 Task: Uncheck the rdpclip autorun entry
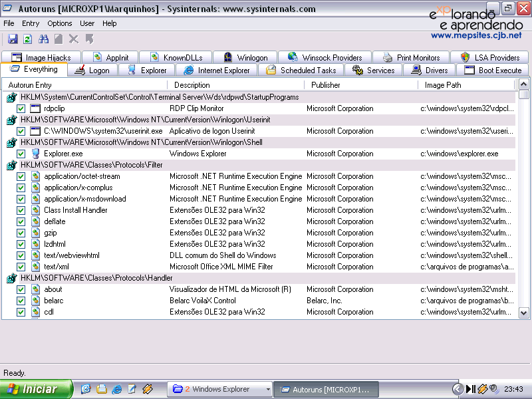click(21, 108)
